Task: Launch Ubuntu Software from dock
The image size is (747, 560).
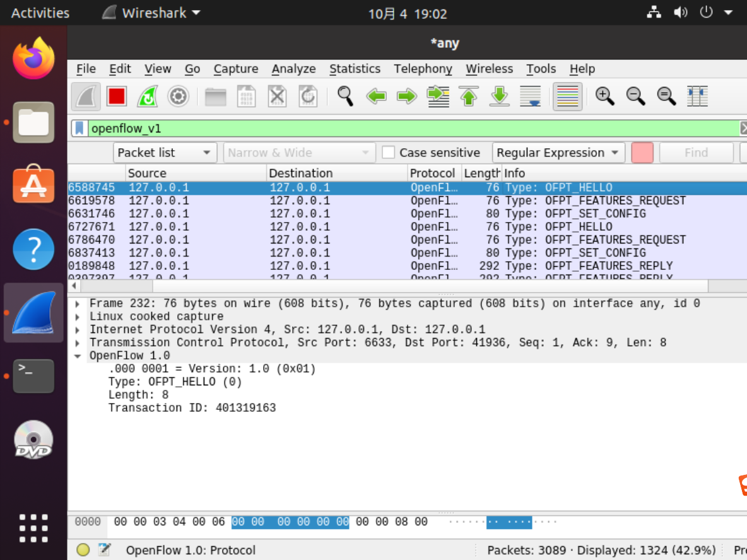Action: click(33, 185)
